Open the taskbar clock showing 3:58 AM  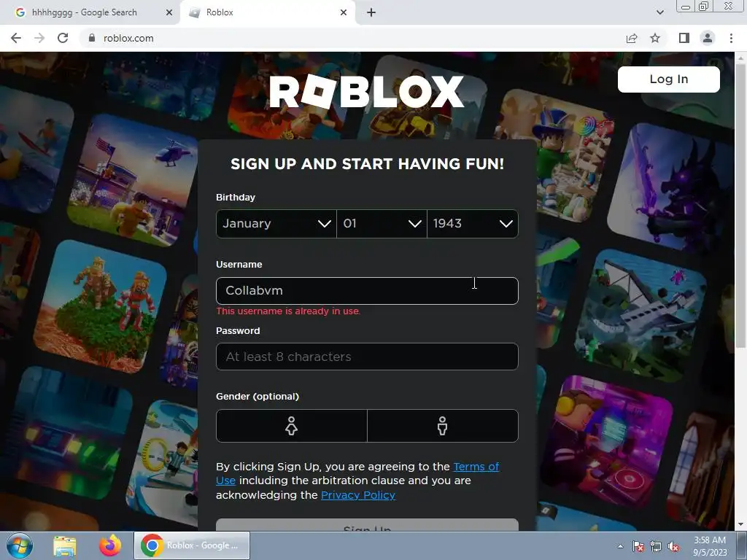(710, 546)
